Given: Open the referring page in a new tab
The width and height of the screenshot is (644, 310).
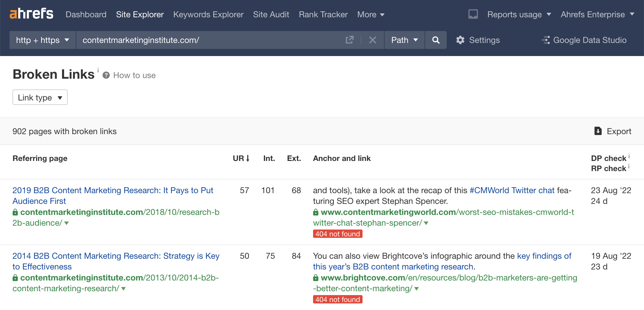Looking at the screenshot, I should click(349, 40).
